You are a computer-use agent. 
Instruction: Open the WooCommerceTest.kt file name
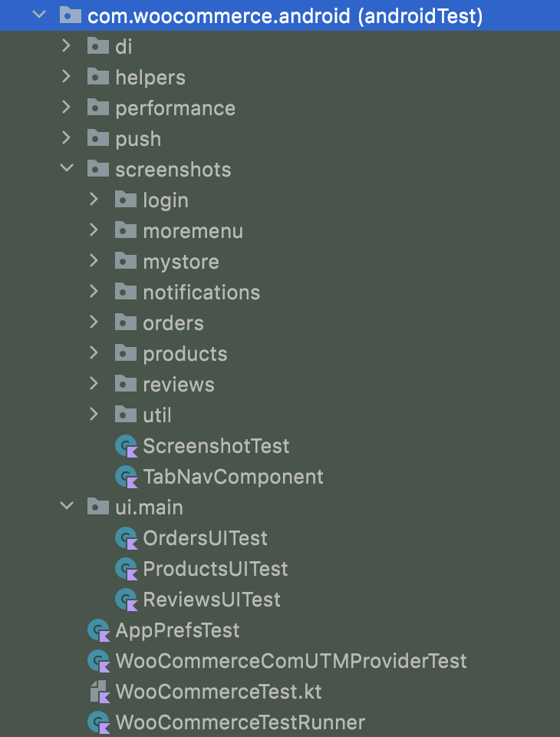point(219,692)
